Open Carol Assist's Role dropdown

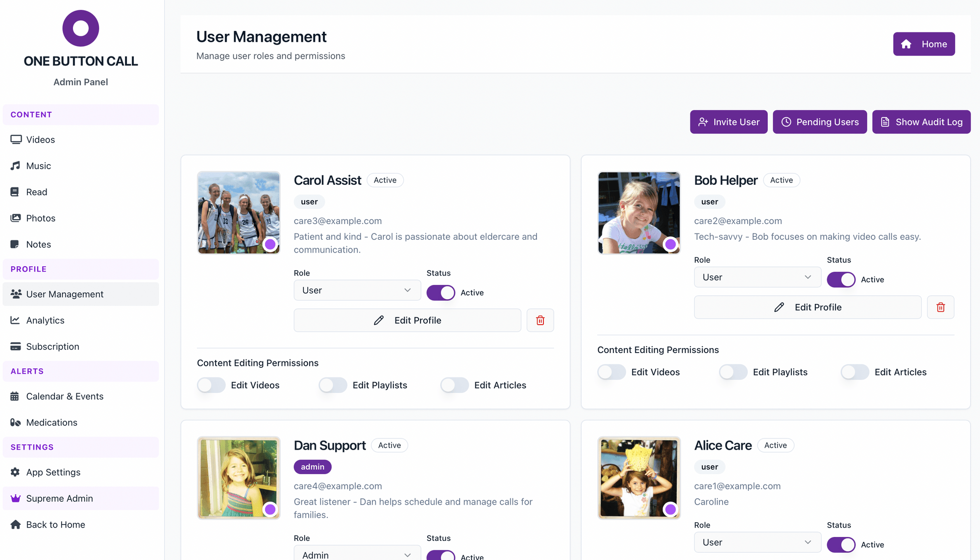[357, 290]
